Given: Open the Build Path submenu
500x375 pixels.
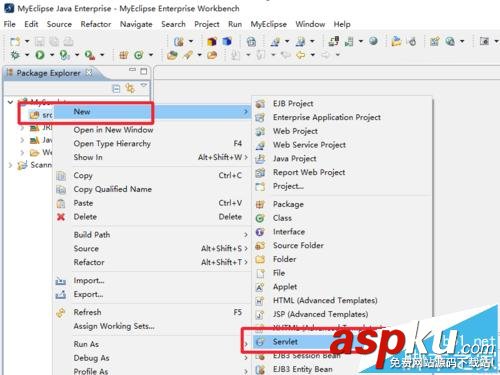Looking at the screenshot, I should [x=153, y=235].
